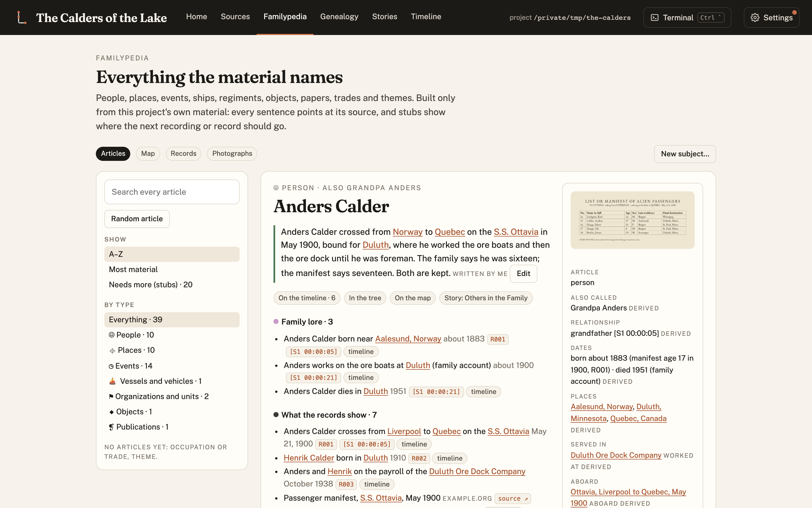The height and width of the screenshot is (508, 812).
Task: Go to the Genealogy section
Action: click(339, 16)
